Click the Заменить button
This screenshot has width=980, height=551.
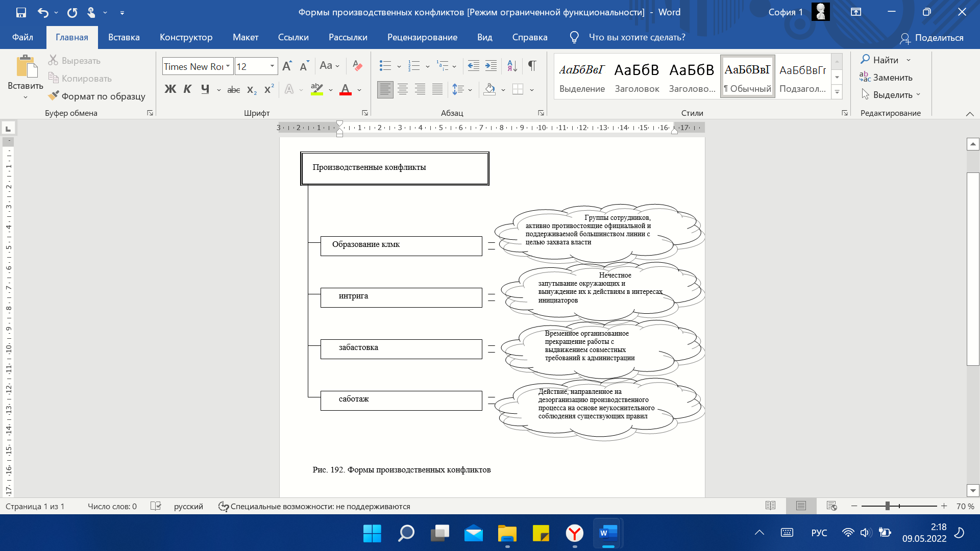(886, 78)
